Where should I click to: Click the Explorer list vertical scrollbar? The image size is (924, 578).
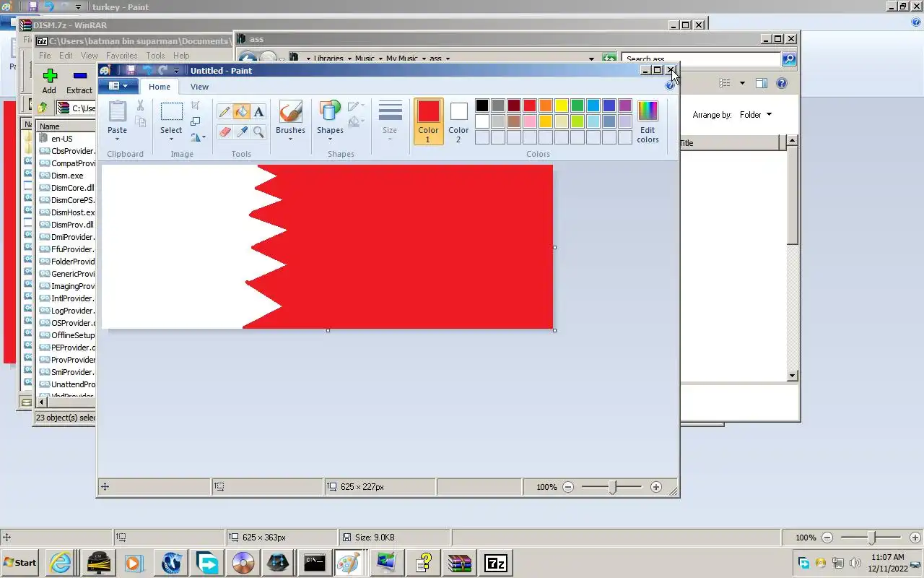click(x=792, y=258)
